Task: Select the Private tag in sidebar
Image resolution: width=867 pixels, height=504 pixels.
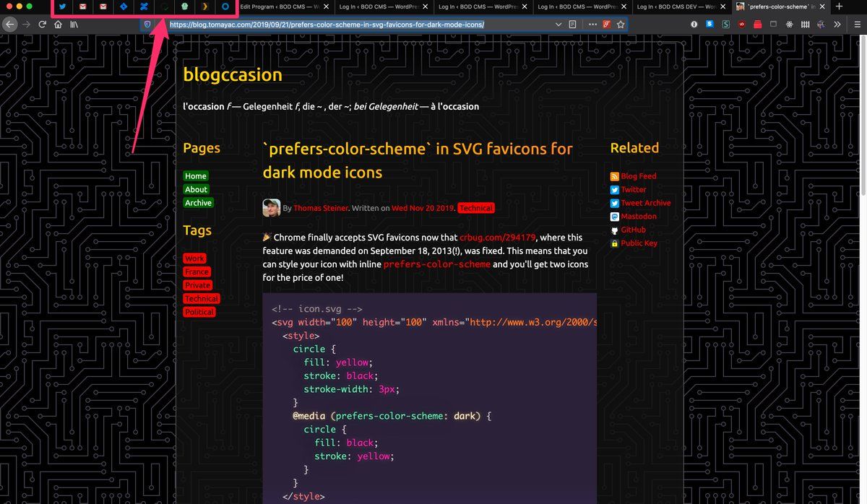Action: (197, 285)
